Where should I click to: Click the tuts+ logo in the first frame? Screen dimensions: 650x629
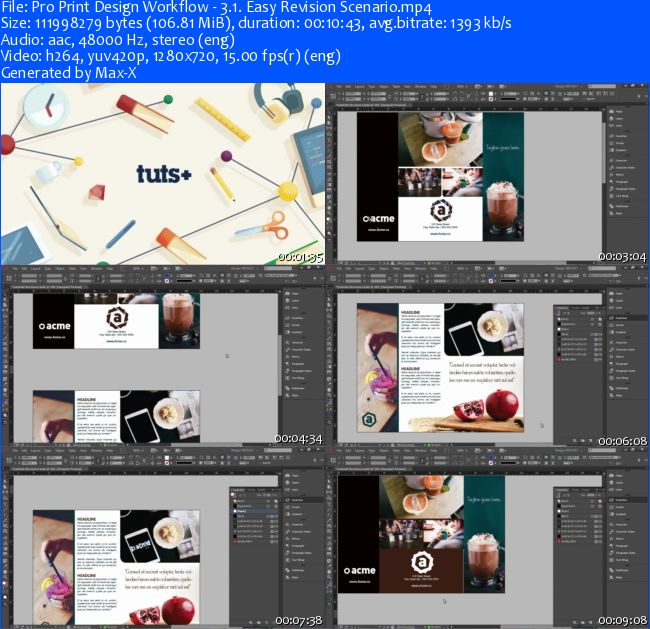coord(164,174)
